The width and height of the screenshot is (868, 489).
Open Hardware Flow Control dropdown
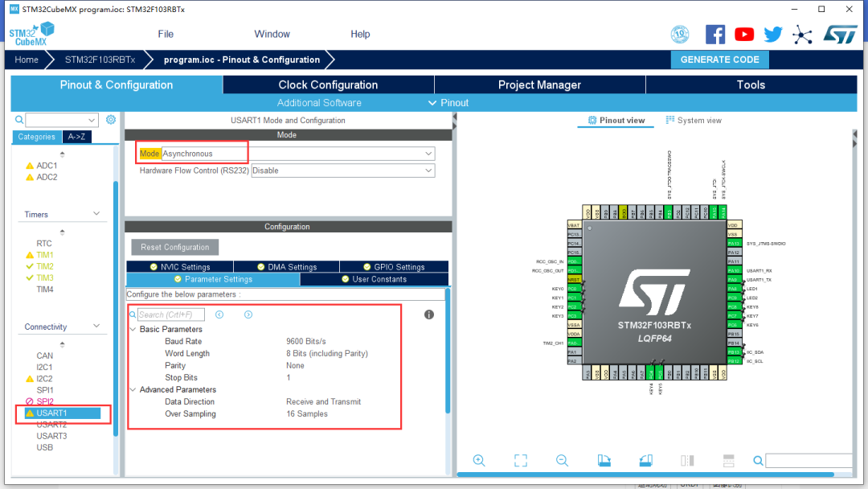(342, 171)
